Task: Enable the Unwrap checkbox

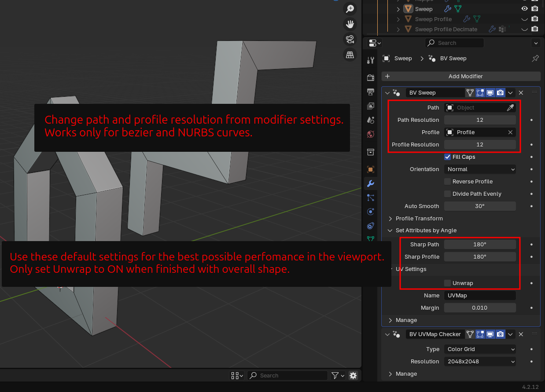Action: (447, 283)
